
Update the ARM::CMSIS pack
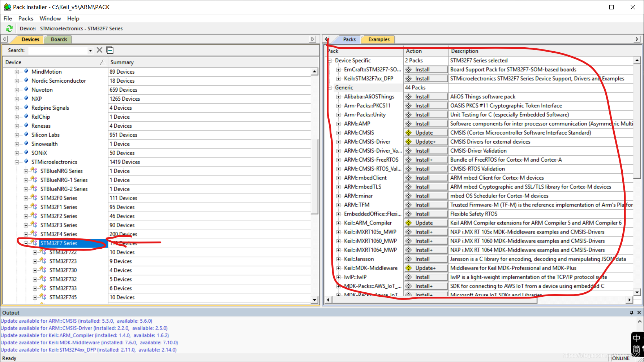426,132
